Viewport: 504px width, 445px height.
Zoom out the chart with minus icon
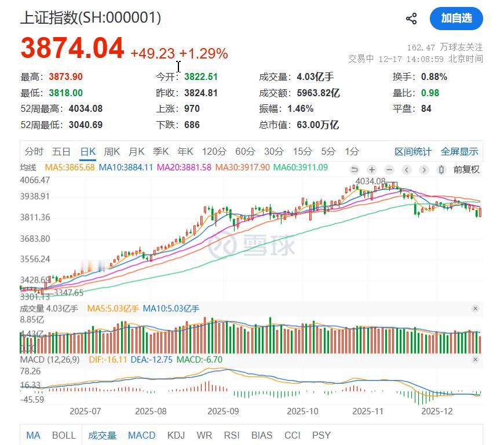tap(389, 170)
